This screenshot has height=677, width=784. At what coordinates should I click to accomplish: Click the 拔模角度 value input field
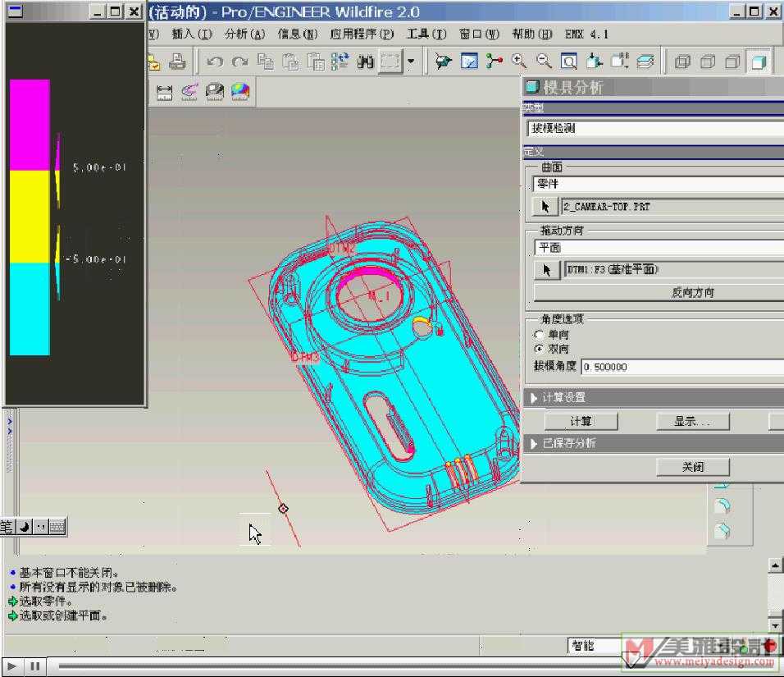click(x=682, y=367)
